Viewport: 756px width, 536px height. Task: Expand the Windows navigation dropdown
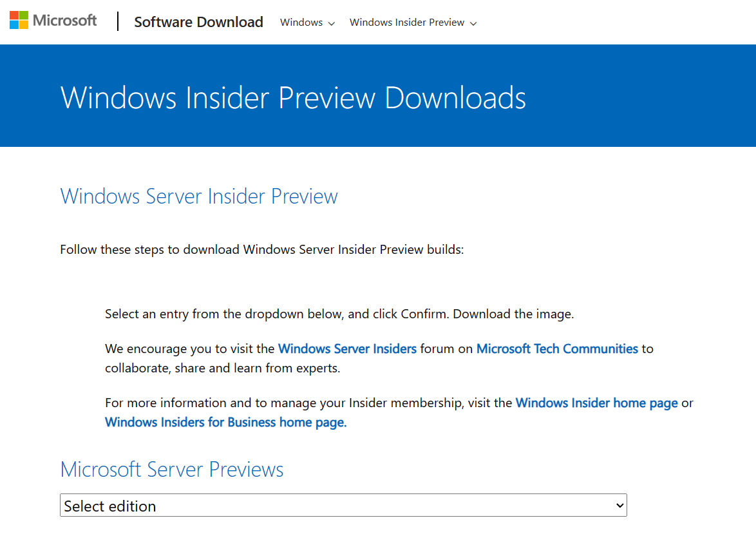307,23
